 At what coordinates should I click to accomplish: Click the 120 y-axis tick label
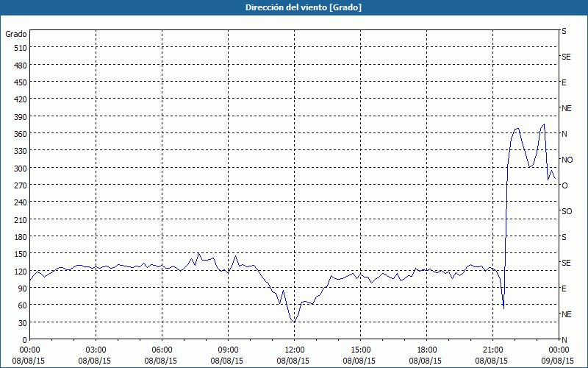pos(21,272)
